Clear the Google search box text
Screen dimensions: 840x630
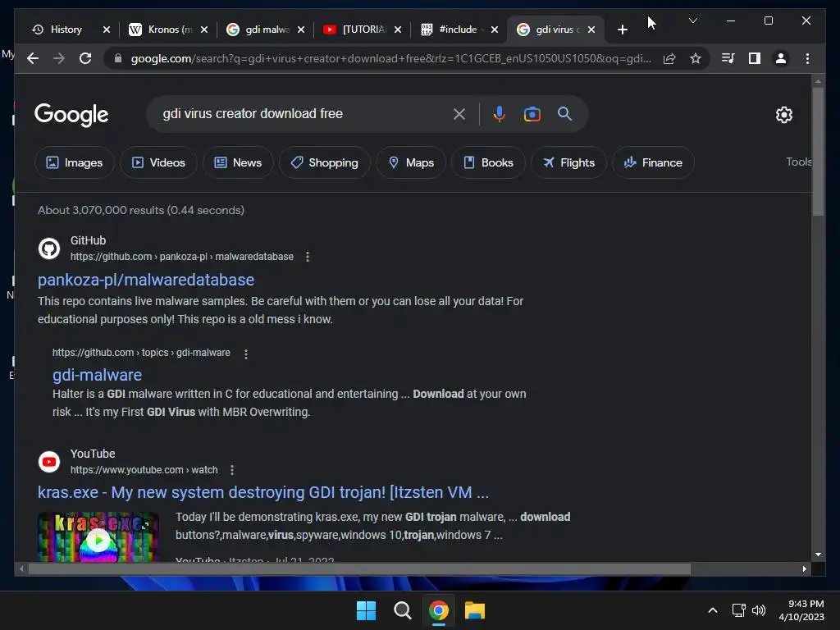coord(459,114)
